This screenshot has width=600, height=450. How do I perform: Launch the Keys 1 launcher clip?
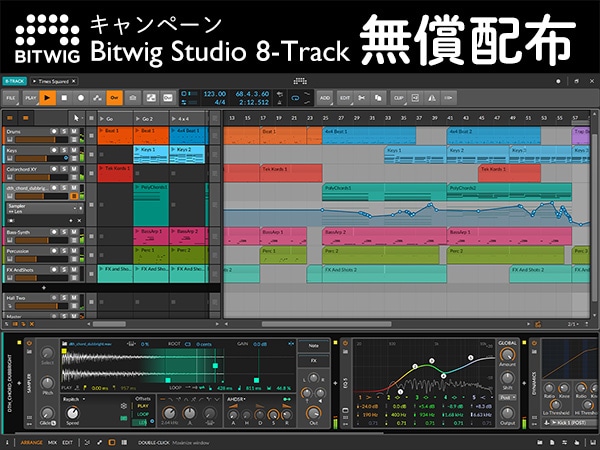click(x=151, y=154)
